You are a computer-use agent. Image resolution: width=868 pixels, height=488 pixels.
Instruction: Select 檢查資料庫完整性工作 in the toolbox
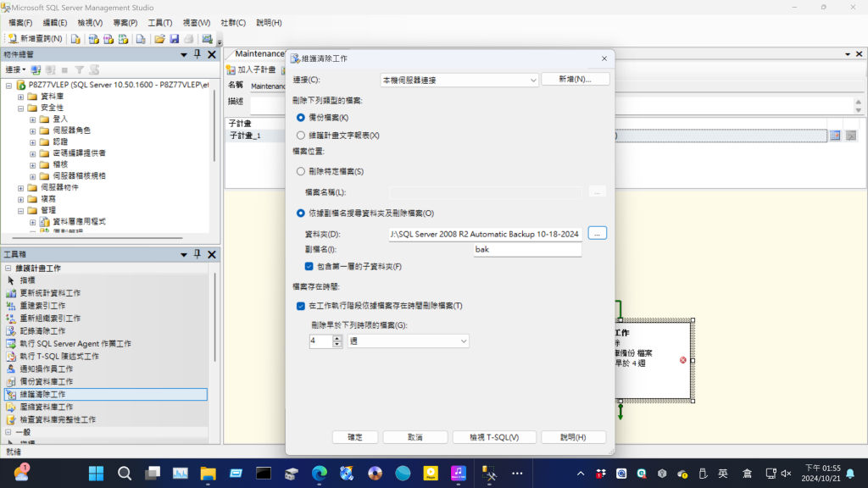point(58,419)
